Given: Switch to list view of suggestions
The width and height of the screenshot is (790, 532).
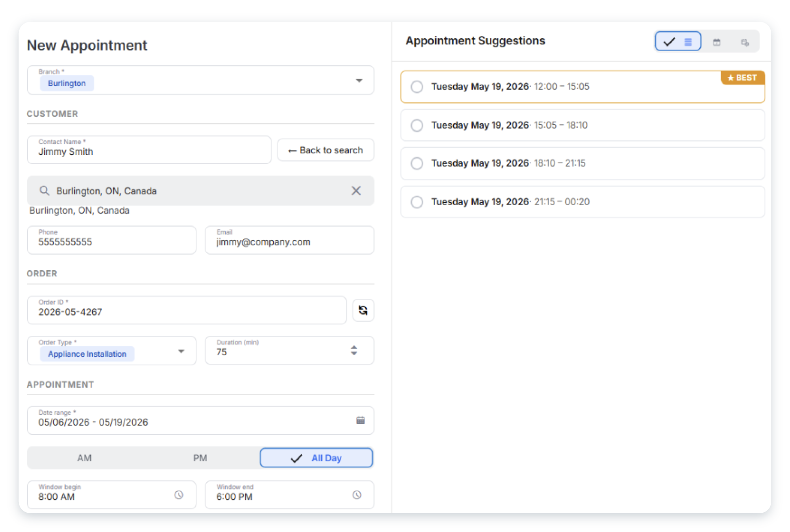Looking at the screenshot, I should coord(678,41).
